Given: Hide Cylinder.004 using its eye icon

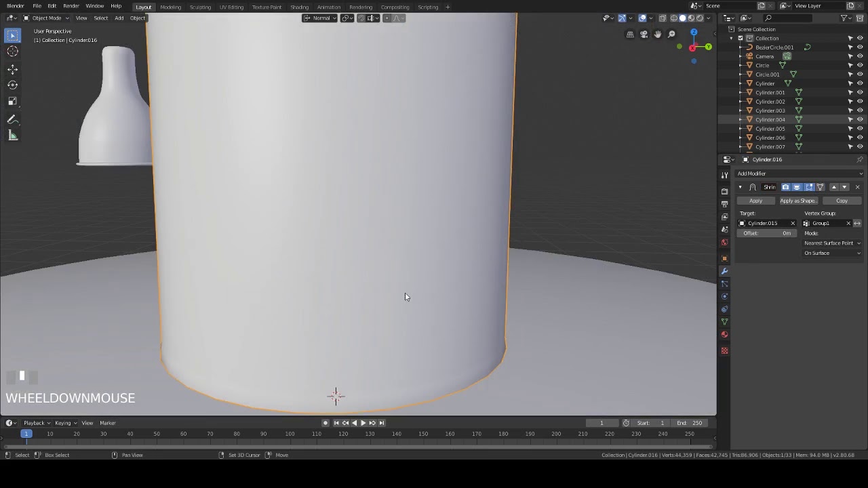Looking at the screenshot, I should tap(860, 119).
